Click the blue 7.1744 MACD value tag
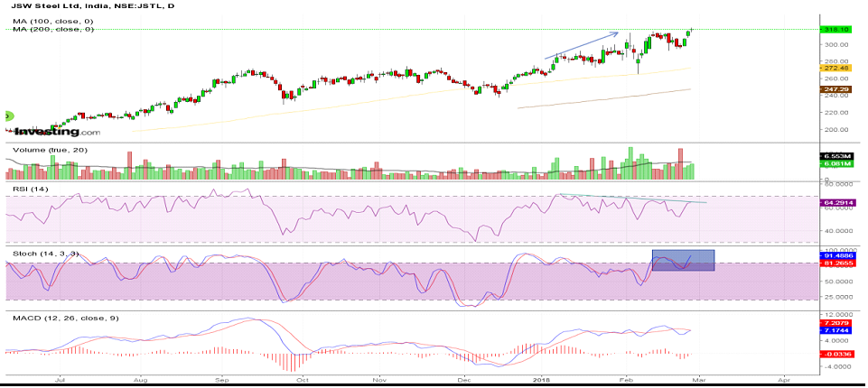Viewport: 868px width, 388px height. coord(835,330)
